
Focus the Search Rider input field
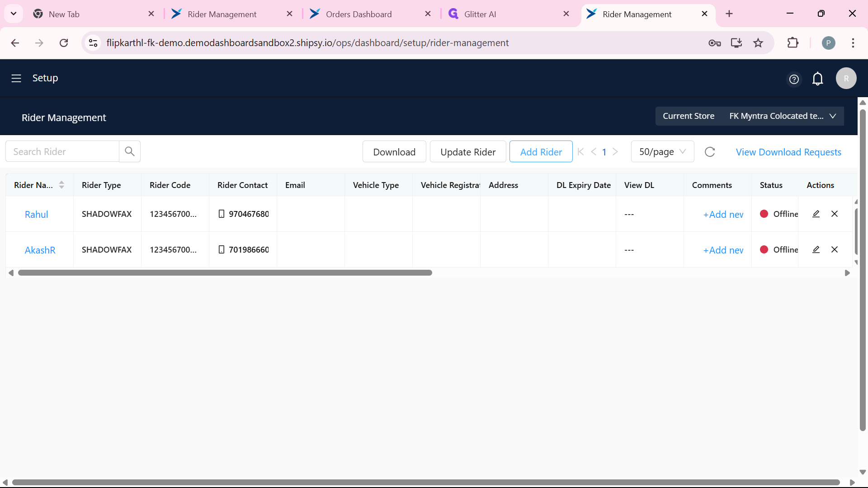[62, 151]
